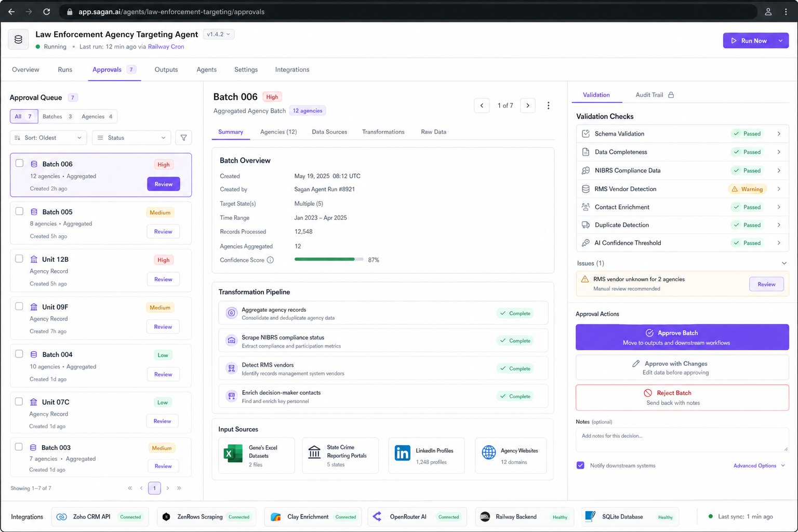The image size is (798, 532).
Task: Click the browser reload icon
Action: click(46, 11)
